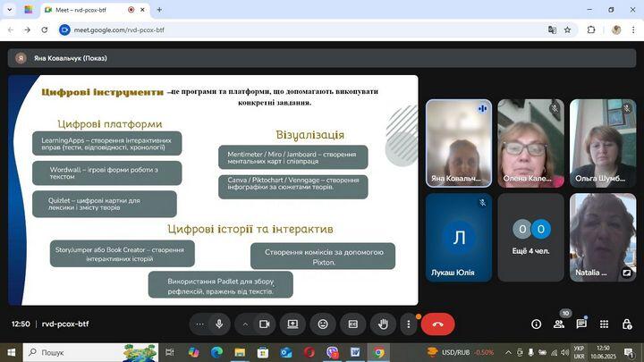Image resolution: width=644 pixels, height=362 pixels.
Task: Leave the call with the red button
Action: click(x=437, y=324)
